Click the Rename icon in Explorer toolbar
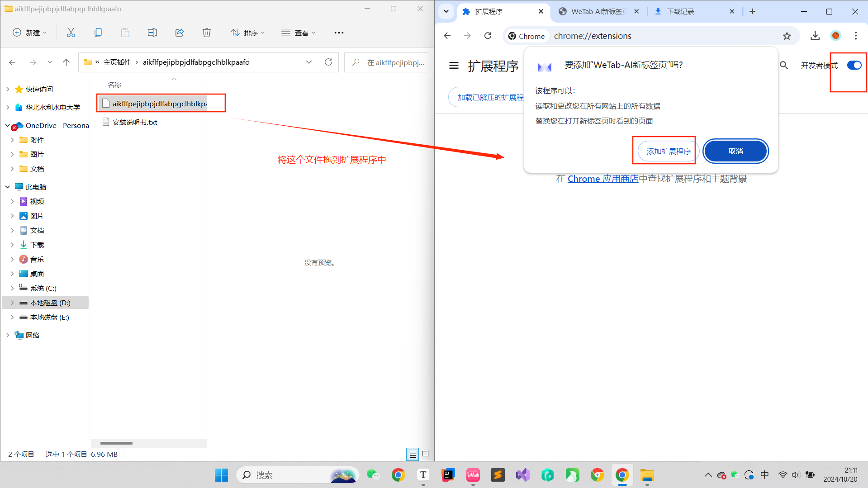Image resolution: width=868 pixels, height=488 pixels. click(152, 33)
